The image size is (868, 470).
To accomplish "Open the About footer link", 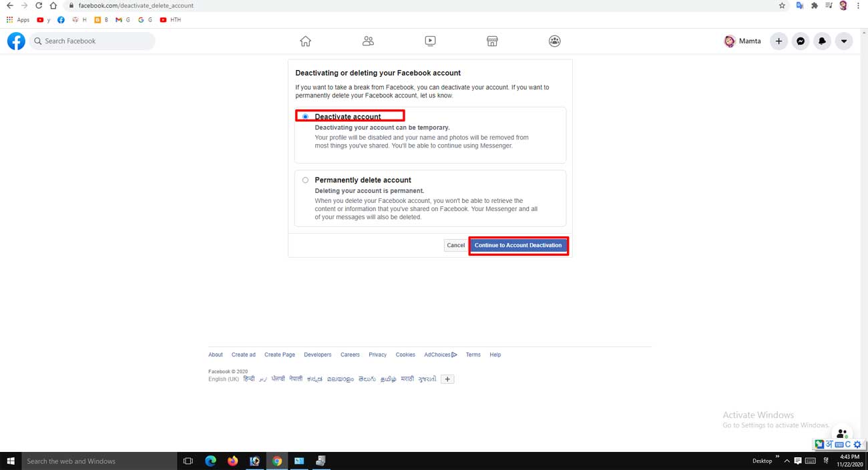I will click(x=216, y=355).
